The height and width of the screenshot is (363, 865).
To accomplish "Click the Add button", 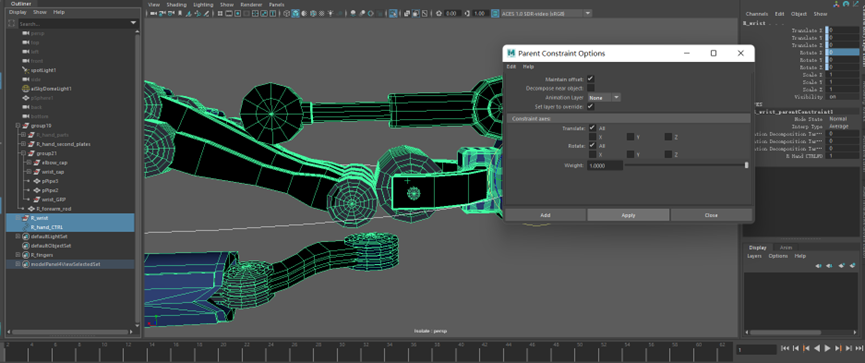I will click(x=545, y=215).
